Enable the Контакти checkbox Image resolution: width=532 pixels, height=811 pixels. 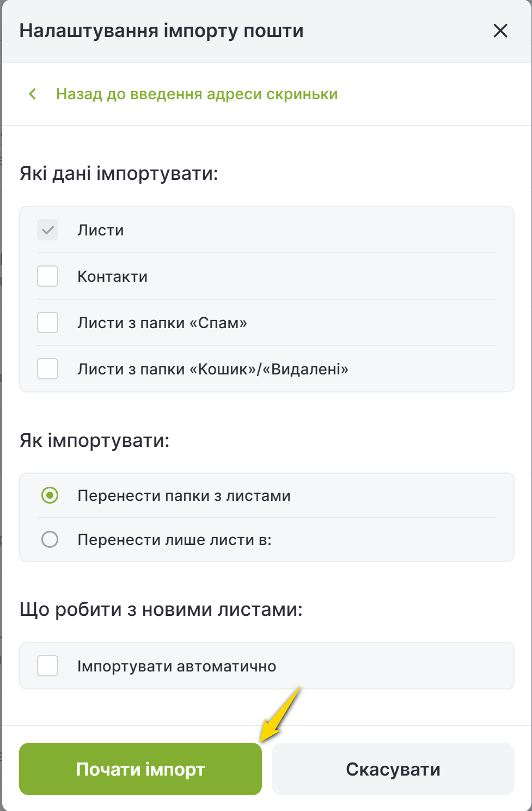[x=48, y=276]
